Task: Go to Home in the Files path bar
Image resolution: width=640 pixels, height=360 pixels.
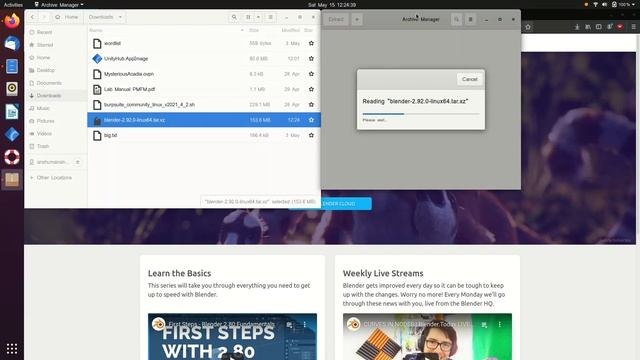Action: pyautogui.click(x=67, y=17)
